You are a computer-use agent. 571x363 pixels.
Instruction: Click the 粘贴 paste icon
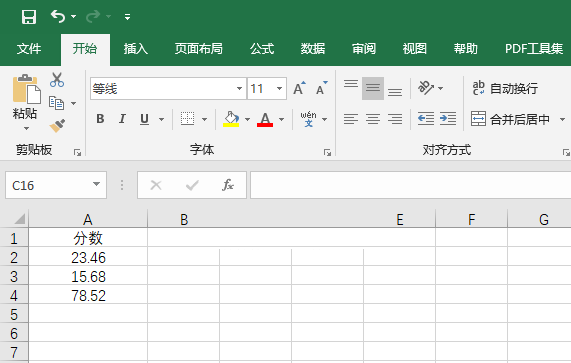pyautogui.click(x=26, y=89)
